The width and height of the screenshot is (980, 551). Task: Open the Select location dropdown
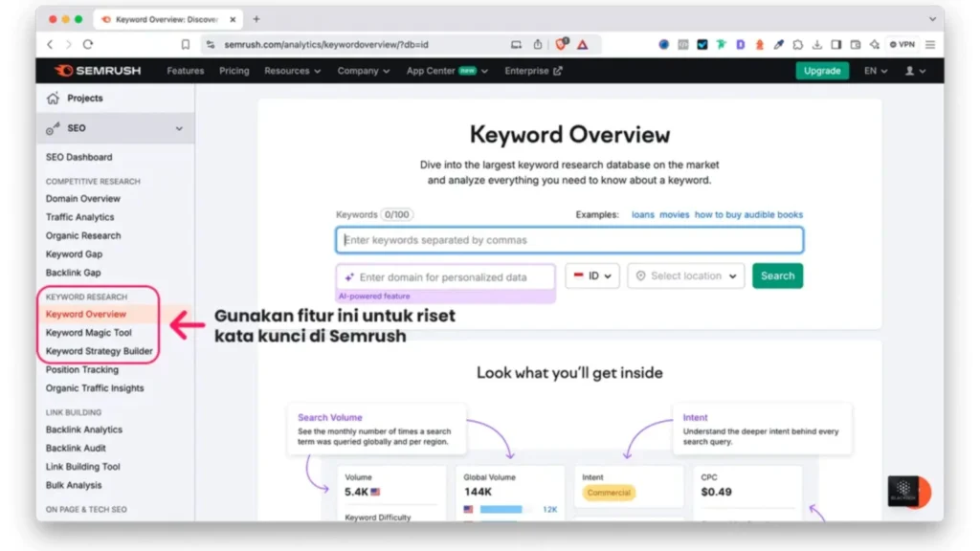pos(685,275)
